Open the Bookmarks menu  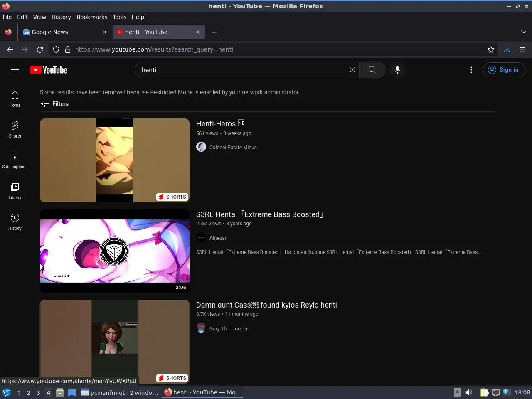pos(92,17)
